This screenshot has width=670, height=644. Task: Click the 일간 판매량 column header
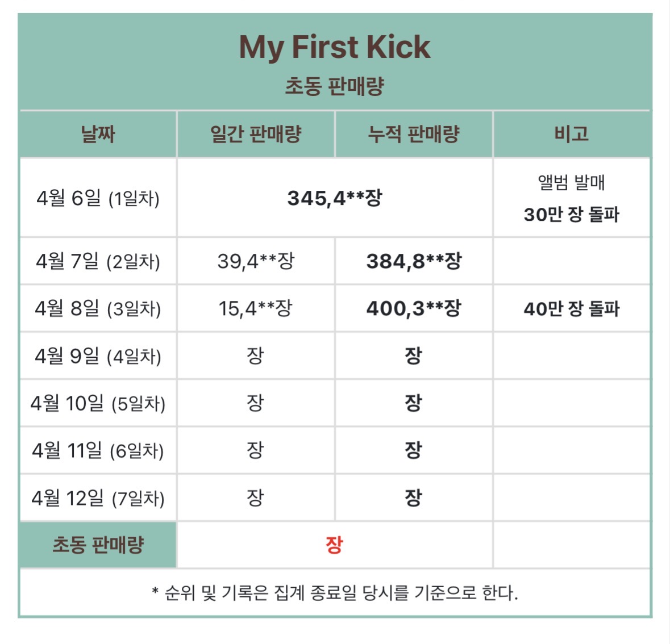(x=256, y=134)
